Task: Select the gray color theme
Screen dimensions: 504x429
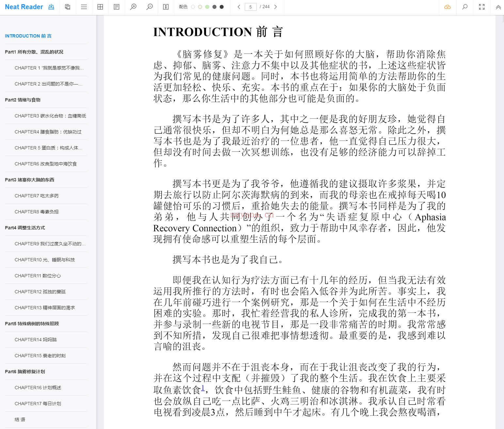Action: pos(214,7)
